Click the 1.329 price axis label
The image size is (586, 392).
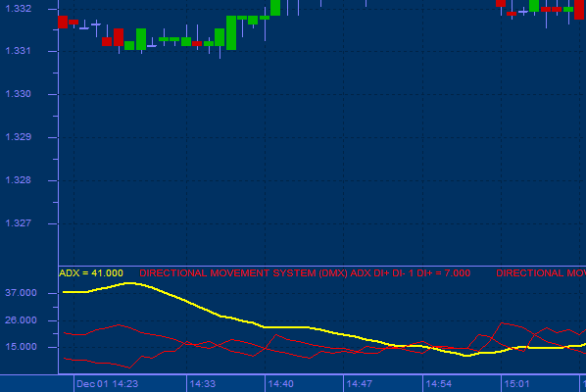[x=19, y=137]
